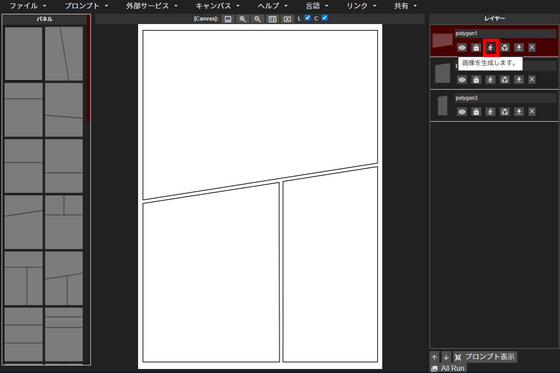Edit the polygon1 layer name field
Screen dimensions: 560x373
pos(505,33)
